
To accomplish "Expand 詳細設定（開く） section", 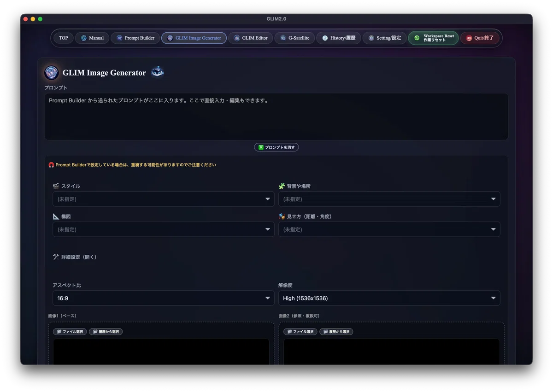I will point(75,257).
